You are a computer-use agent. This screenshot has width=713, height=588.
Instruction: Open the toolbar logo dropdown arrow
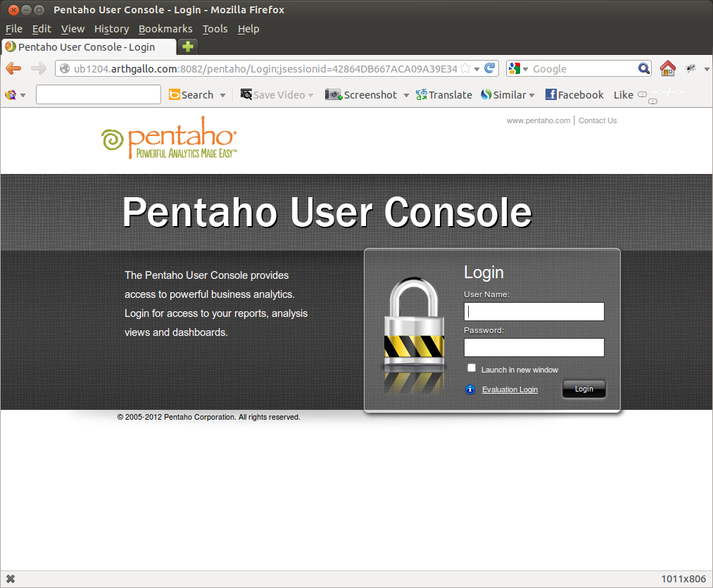[x=23, y=95]
